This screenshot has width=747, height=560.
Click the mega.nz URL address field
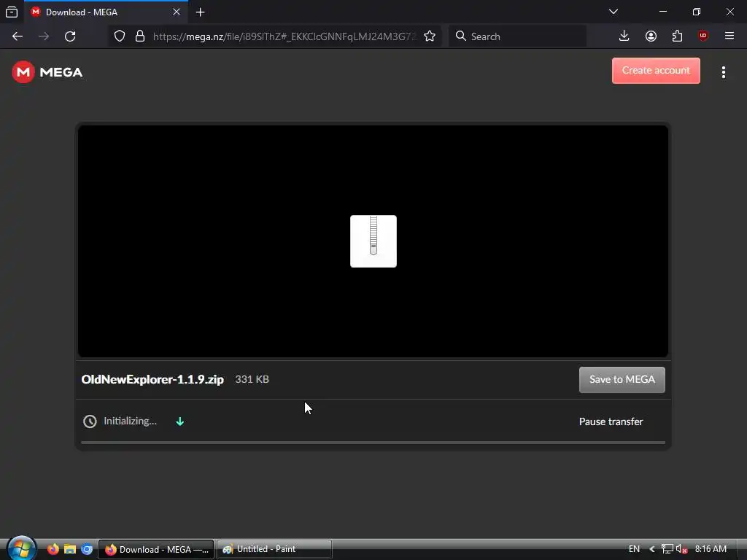285,36
